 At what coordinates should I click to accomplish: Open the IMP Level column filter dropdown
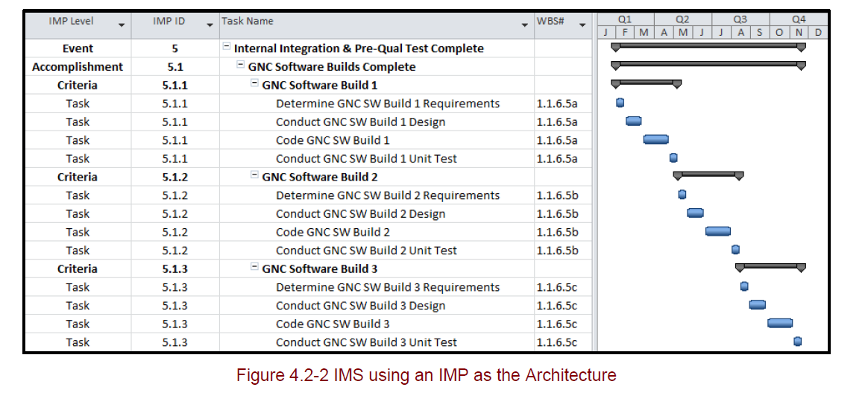[121, 25]
